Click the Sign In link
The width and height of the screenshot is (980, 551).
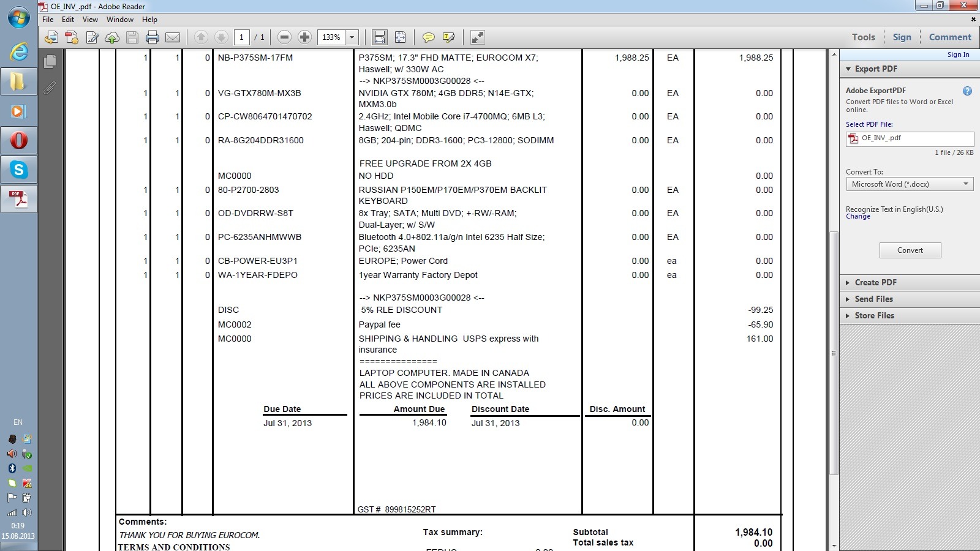pos(958,54)
